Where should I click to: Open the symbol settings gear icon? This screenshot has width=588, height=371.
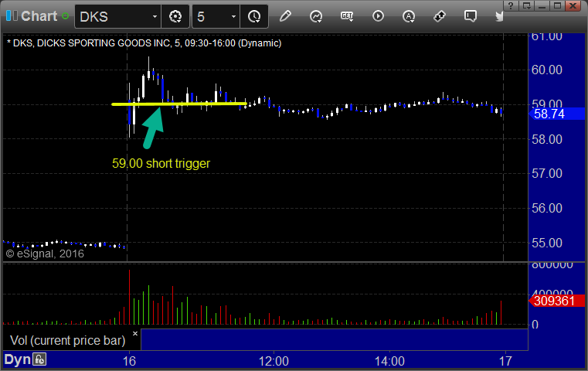[175, 16]
